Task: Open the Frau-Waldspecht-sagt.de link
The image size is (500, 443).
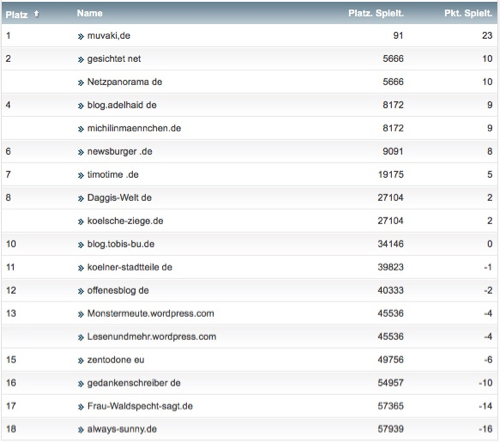Action: coord(140,406)
